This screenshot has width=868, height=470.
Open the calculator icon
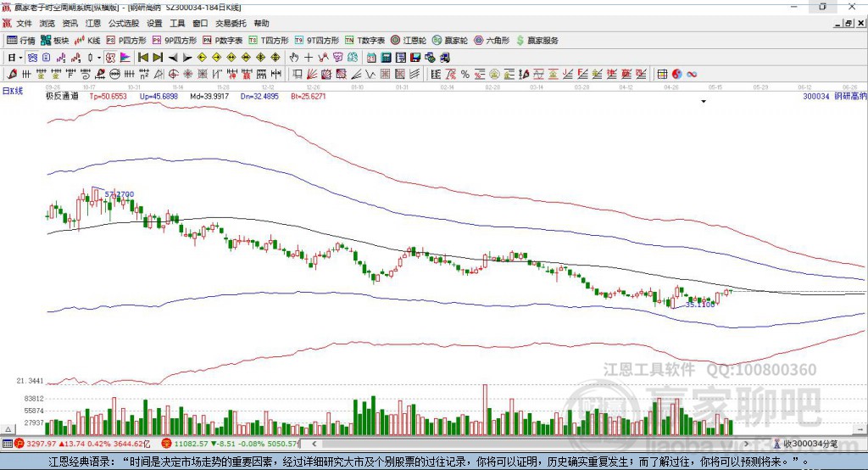tap(386, 58)
